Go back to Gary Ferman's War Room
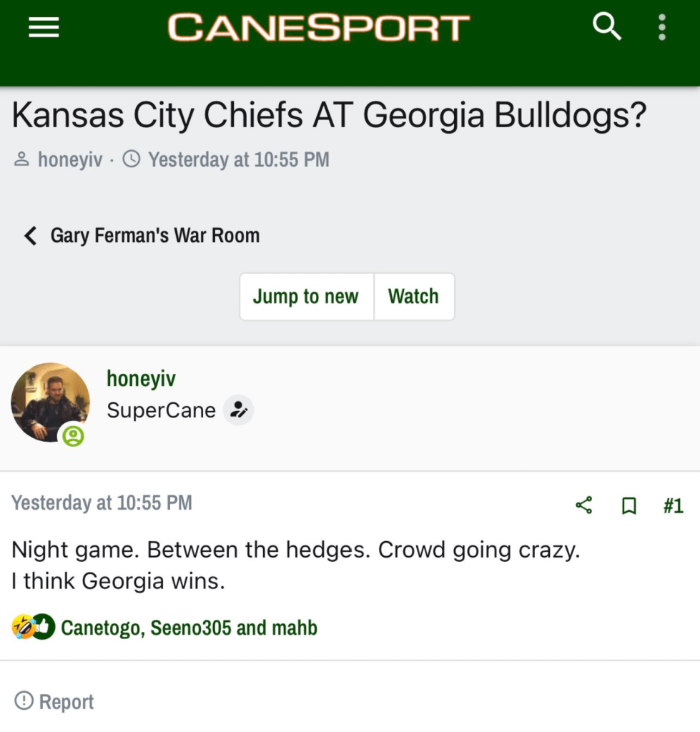The image size is (700, 732). tap(142, 235)
